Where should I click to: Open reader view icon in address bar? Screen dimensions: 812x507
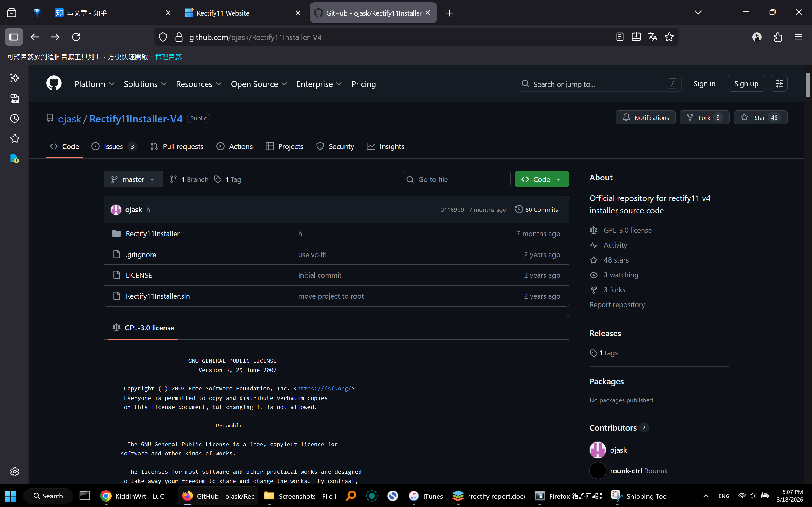coord(620,37)
